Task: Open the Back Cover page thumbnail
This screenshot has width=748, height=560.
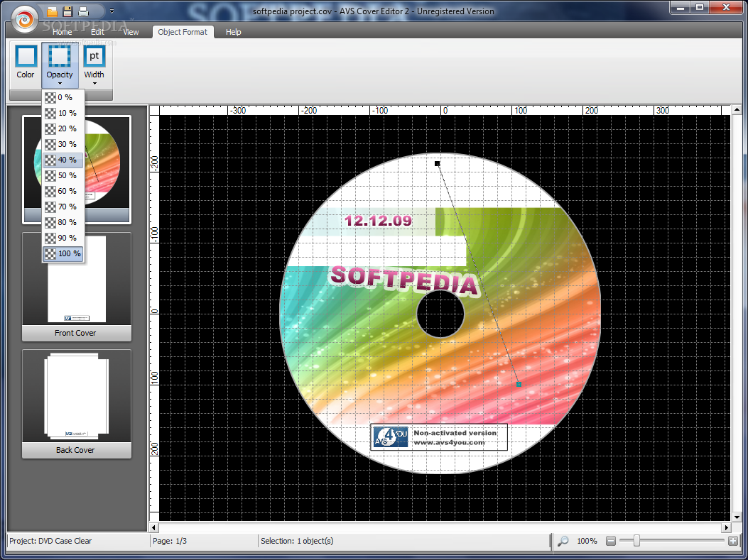Action: coord(77,403)
